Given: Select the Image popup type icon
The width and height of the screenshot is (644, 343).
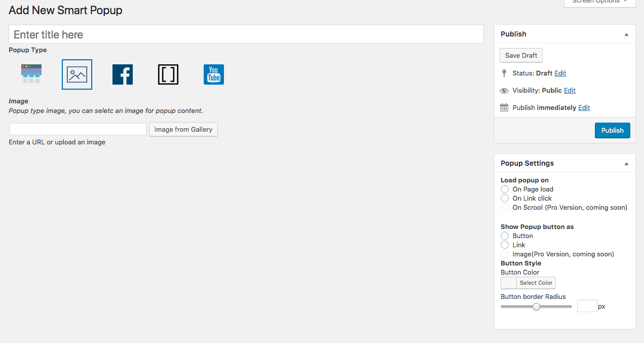Looking at the screenshot, I should (x=77, y=74).
